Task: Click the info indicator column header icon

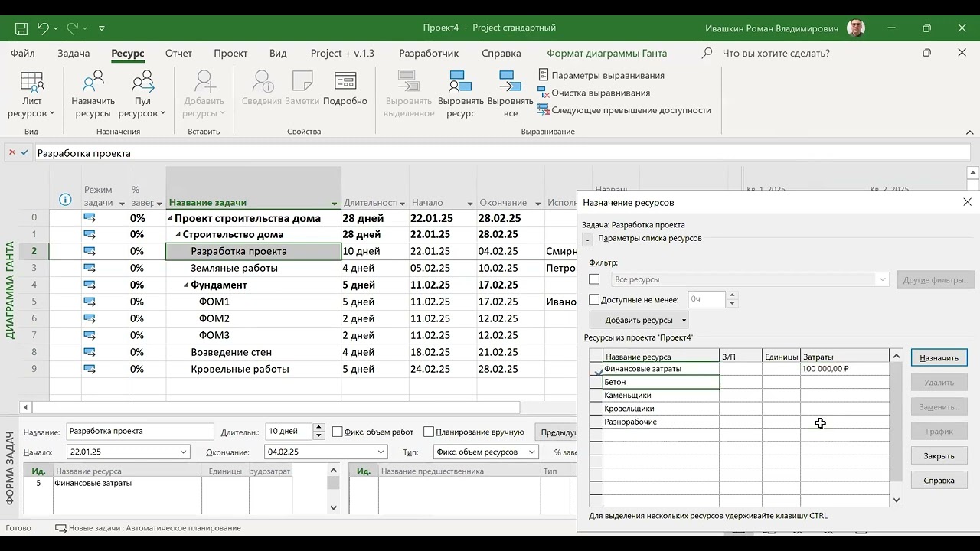Action: (65, 200)
